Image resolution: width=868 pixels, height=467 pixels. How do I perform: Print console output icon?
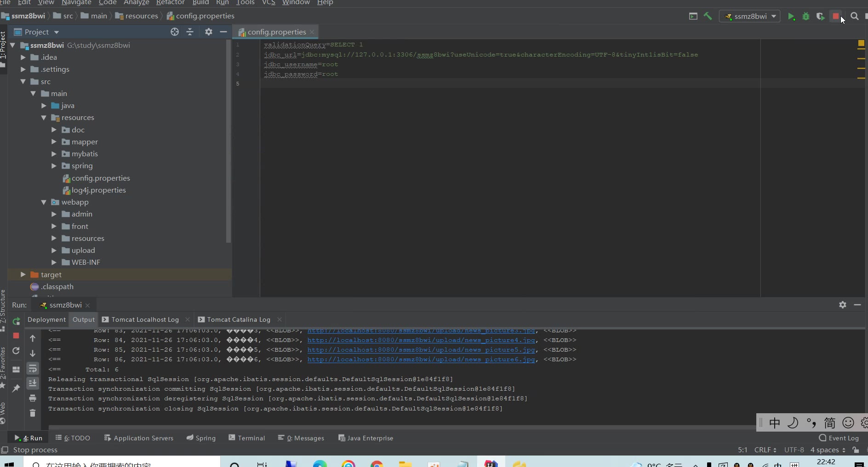[x=33, y=398]
